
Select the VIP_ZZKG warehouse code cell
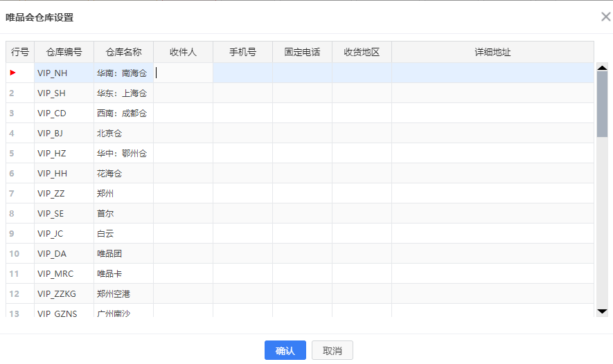[x=64, y=293]
